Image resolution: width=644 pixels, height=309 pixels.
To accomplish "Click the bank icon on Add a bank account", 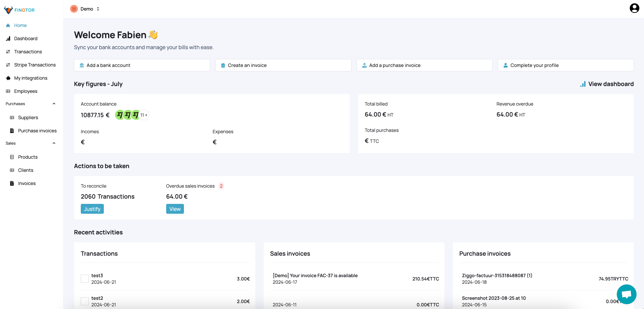I will (x=82, y=65).
